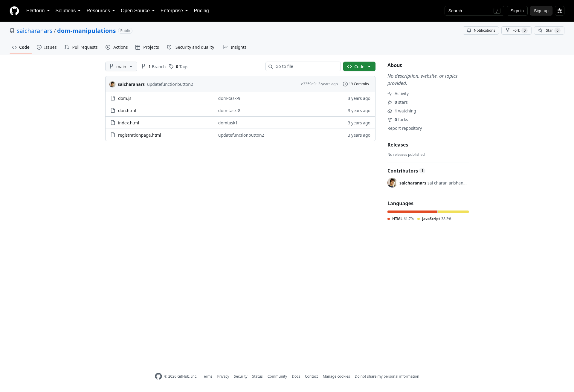574x392 pixels.
Task: Click the yellow JavaScript language bar segment
Action: [x=453, y=212]
